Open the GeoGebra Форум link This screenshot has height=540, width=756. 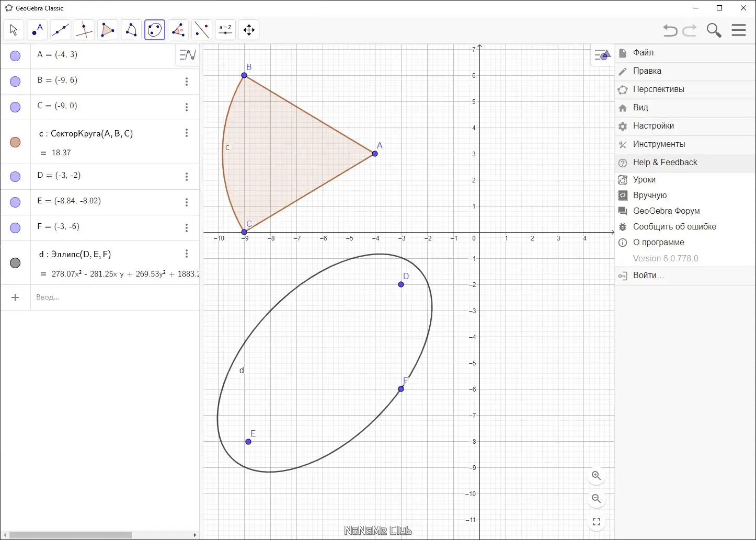click(x=685, y=211)
